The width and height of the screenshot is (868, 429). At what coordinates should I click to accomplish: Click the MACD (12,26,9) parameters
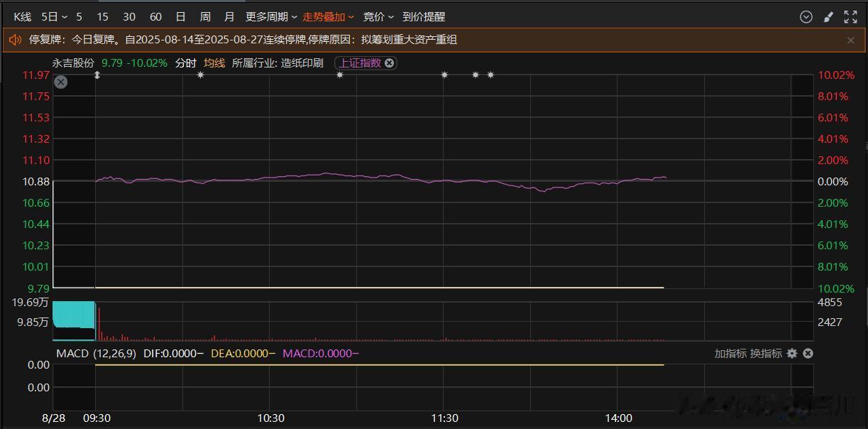[114, 353]
